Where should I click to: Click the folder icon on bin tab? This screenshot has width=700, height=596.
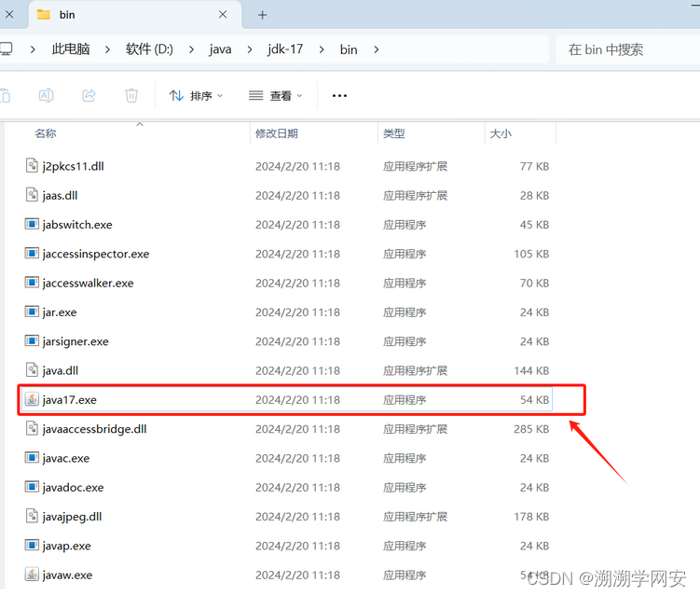(x=44, y=15)
